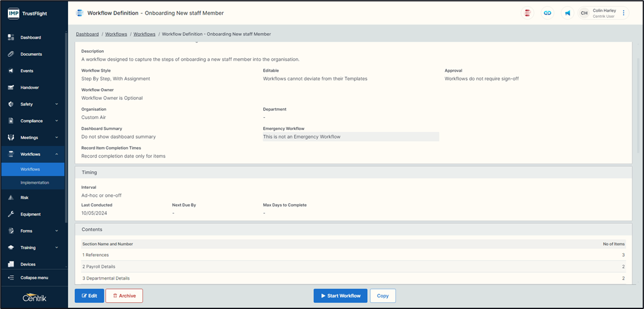Collapse the Workflows sidebar section
Viewport: 644px width, 309px height.
tap(56, 154)
